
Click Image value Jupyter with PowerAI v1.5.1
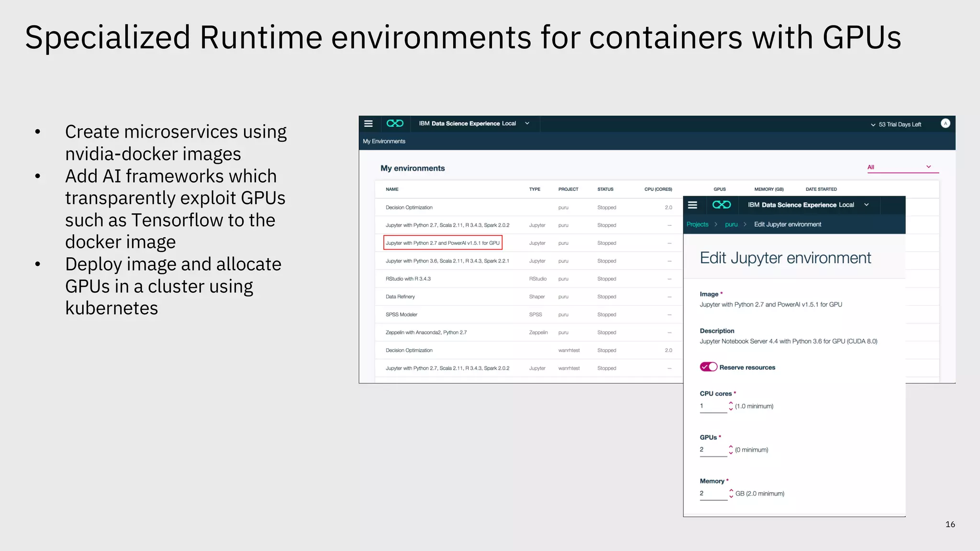pos(771,305)
